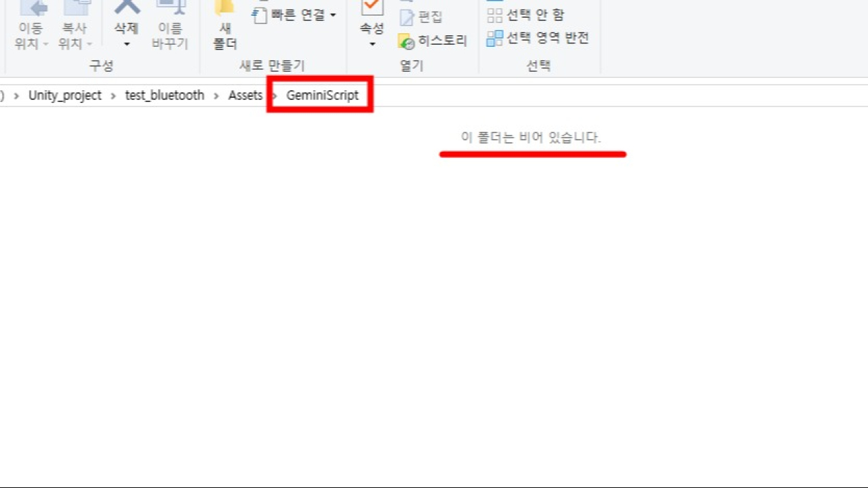Screen dimensions: 868x488
Task: Go to test_bluetooth folder in breadcrumb
Action: [x=165, y=96]
